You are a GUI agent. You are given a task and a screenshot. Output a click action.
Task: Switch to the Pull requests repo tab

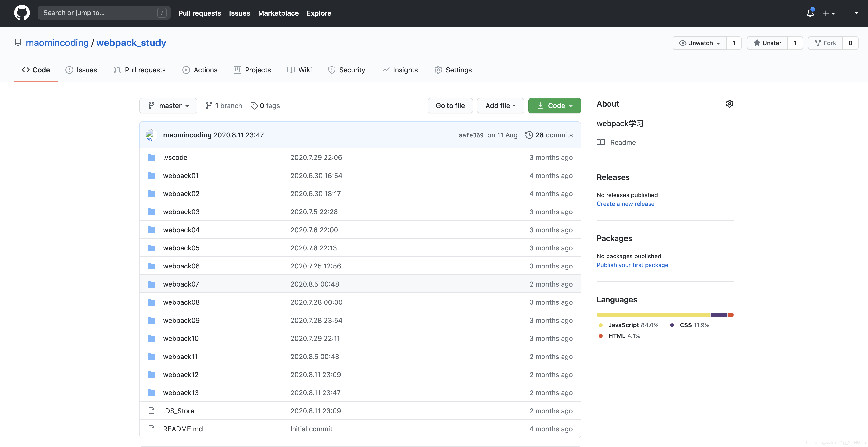coord(140,70)
